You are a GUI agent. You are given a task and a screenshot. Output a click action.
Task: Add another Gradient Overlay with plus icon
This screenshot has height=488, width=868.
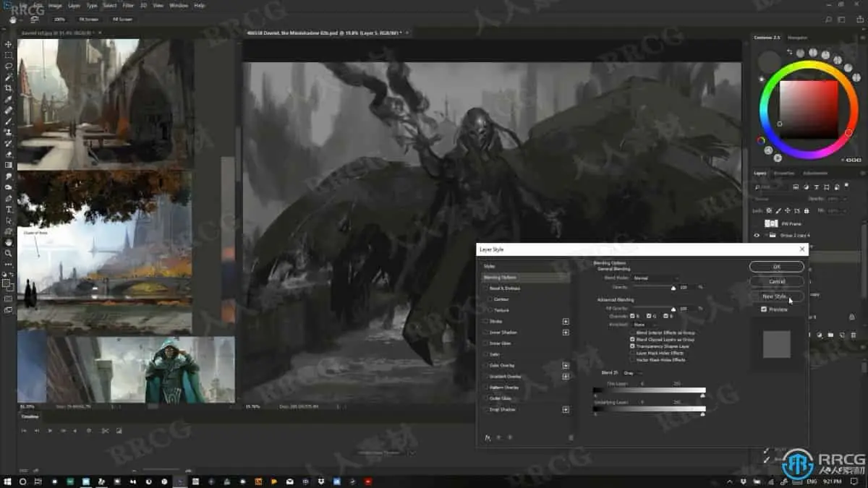566,377
